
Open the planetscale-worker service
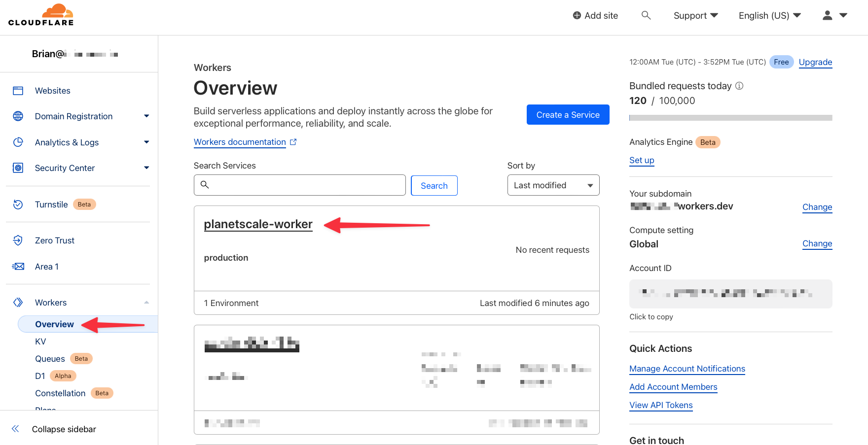258,224
